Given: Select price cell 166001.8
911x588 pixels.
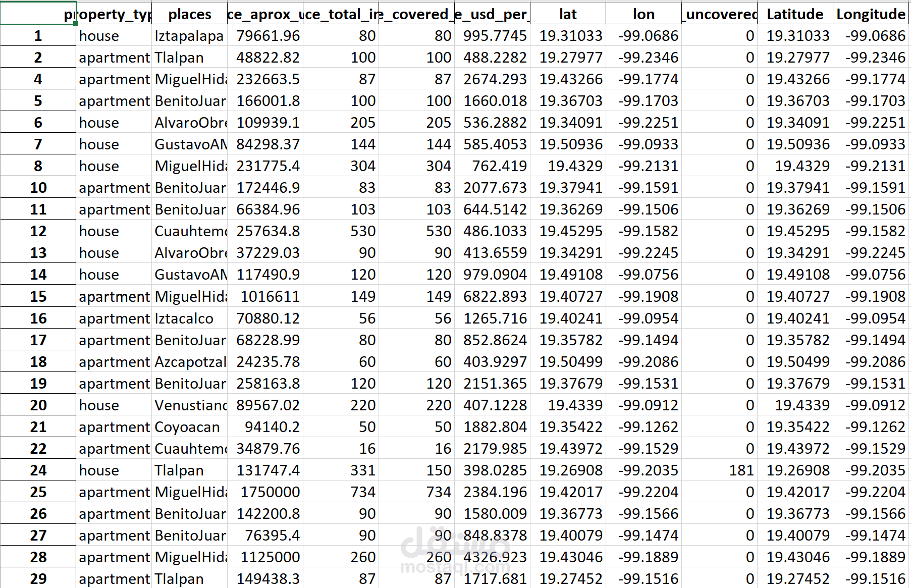Looking at the screenshot, I should click(265, 101).
